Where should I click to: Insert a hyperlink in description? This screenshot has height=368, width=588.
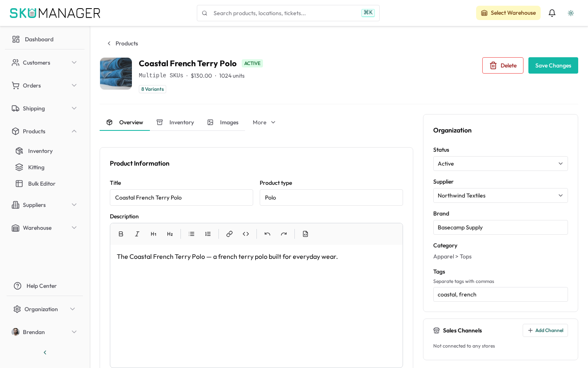pyautogui.click(x=229, y=234)
